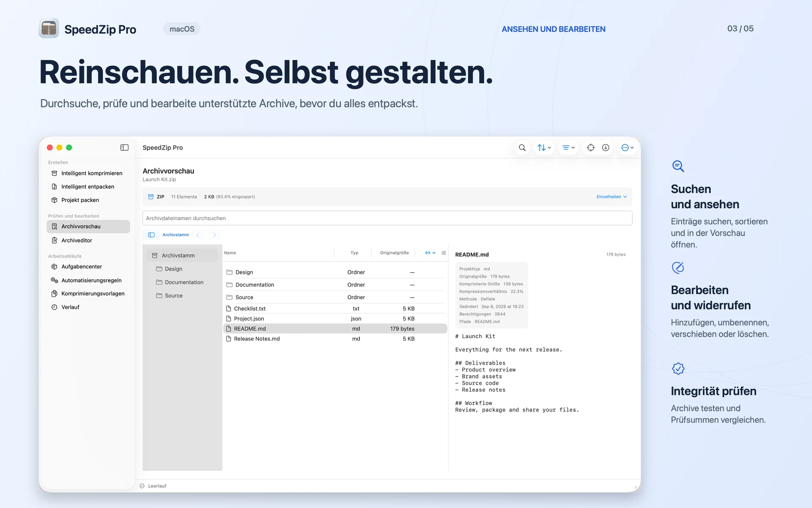Click the Intelligent komprimieren archive box icon
The height and width of the screenshot is (508, 812).
coord(54,173)
